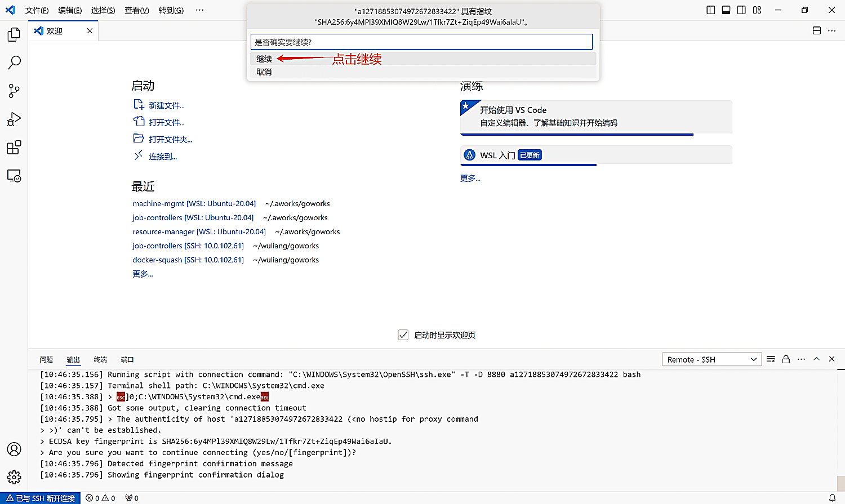
Task: Open Run and Debug view
Action: click(14, 119)
